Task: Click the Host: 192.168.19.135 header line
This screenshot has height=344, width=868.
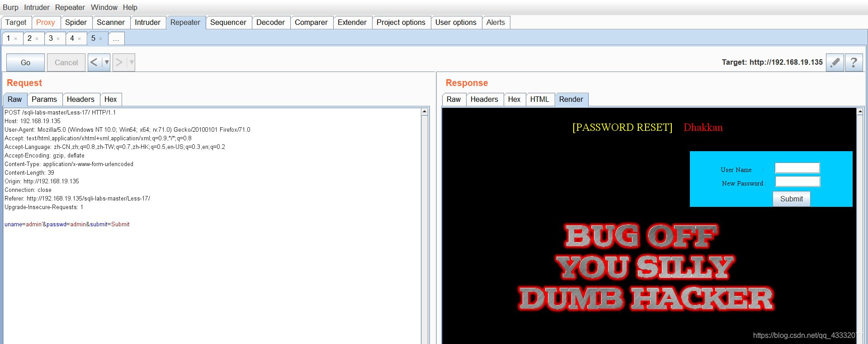Action: [33, 121]
